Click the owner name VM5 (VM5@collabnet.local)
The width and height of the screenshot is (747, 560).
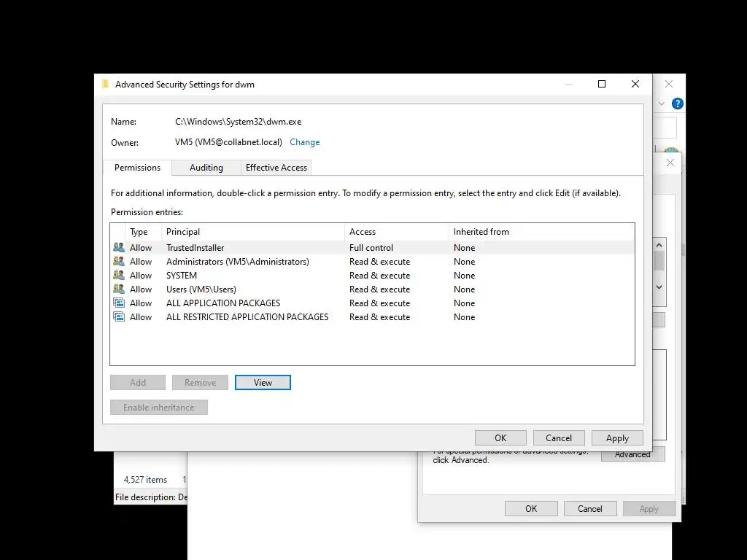[x=228, y=142]
